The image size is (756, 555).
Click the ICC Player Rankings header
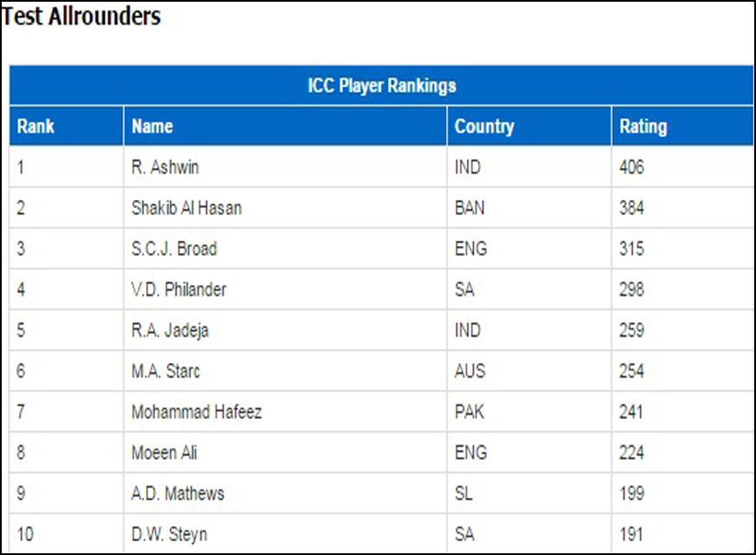tap(382, 86)
